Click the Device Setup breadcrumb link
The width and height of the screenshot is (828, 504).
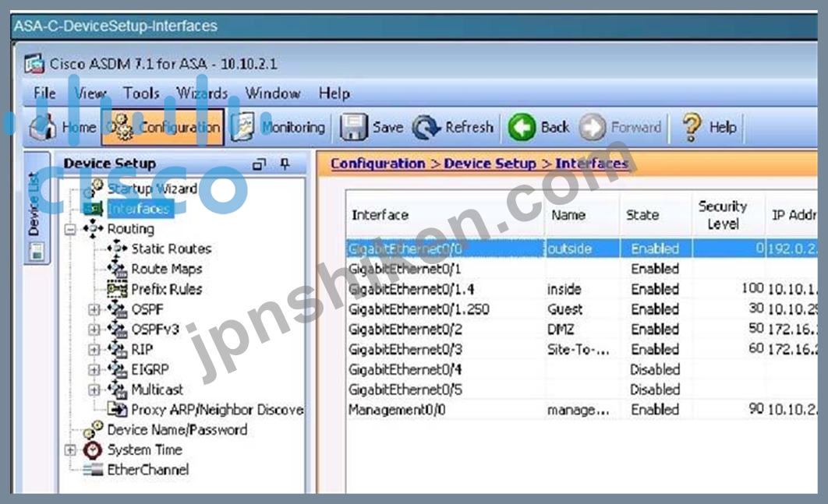(490, 164)
